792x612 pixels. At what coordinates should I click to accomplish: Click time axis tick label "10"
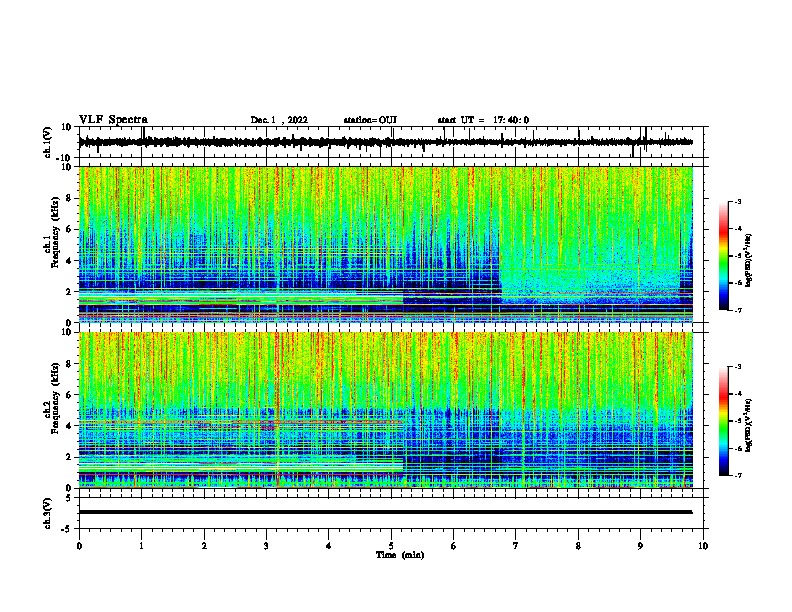point(703,546)
